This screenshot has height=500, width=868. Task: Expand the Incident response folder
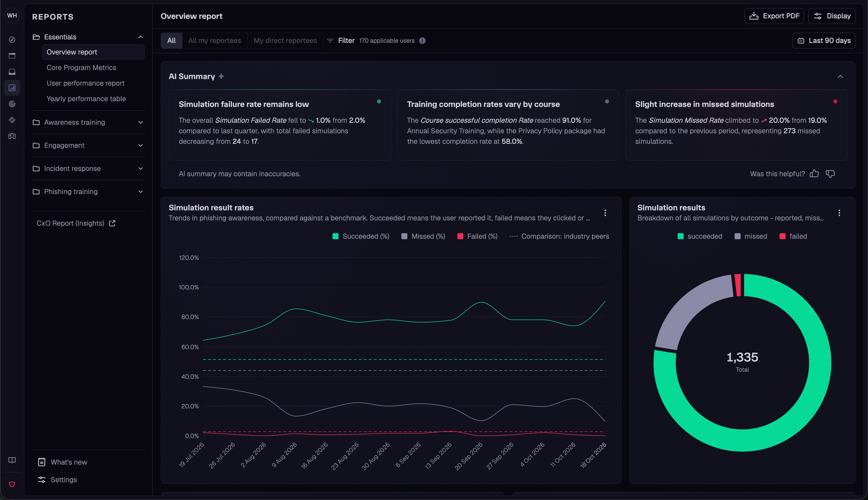coord(88,168)
